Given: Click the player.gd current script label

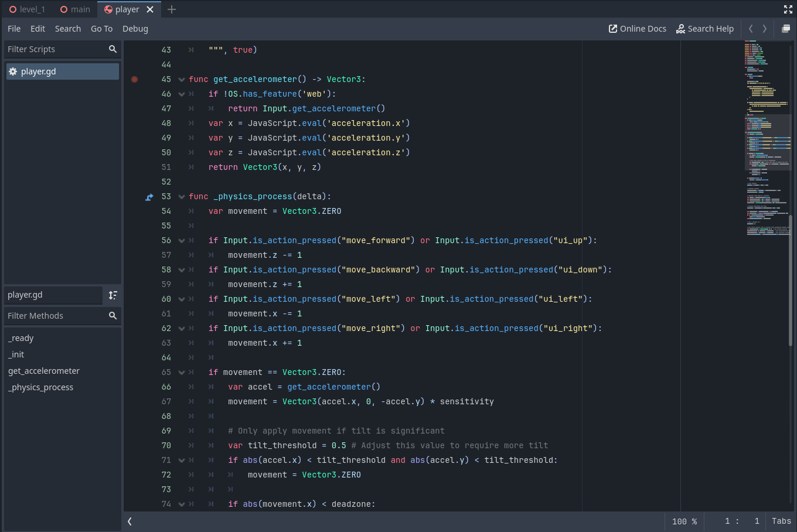Looking at the screenshot, I should pos(53,295).
